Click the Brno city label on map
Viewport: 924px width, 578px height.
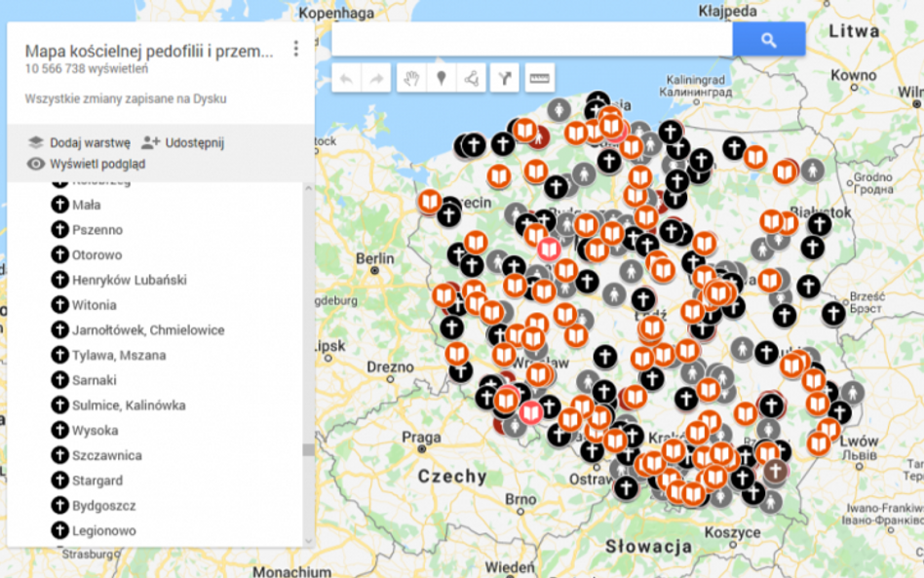pos(520,499)
